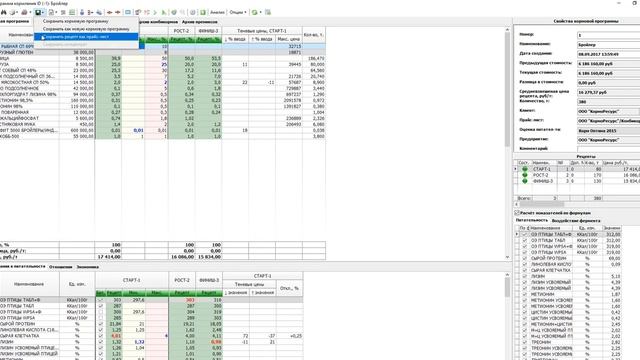Toggle balance checkbox for ОЭ ПТИЦЫ WPSA row

coord(101,318)
